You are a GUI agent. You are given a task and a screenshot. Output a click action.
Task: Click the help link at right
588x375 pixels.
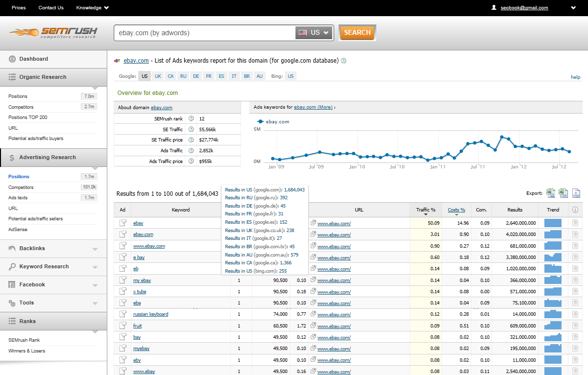click(x=575, y=77)
